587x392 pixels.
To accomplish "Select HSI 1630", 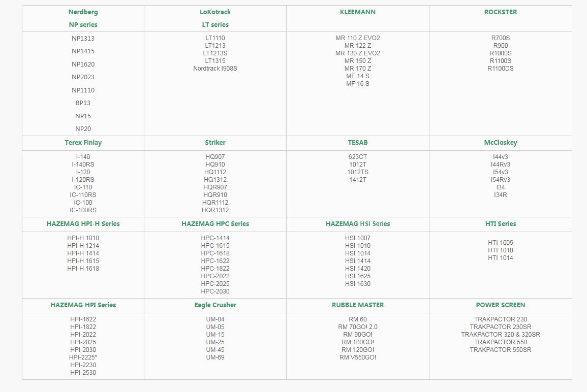I will point(357,284).
